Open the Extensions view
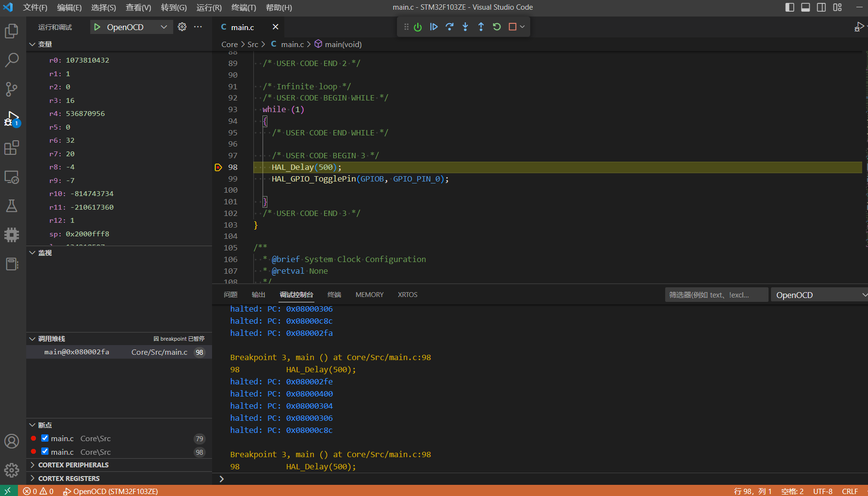This screenshot has width=868, height=496. click(12, 148)
